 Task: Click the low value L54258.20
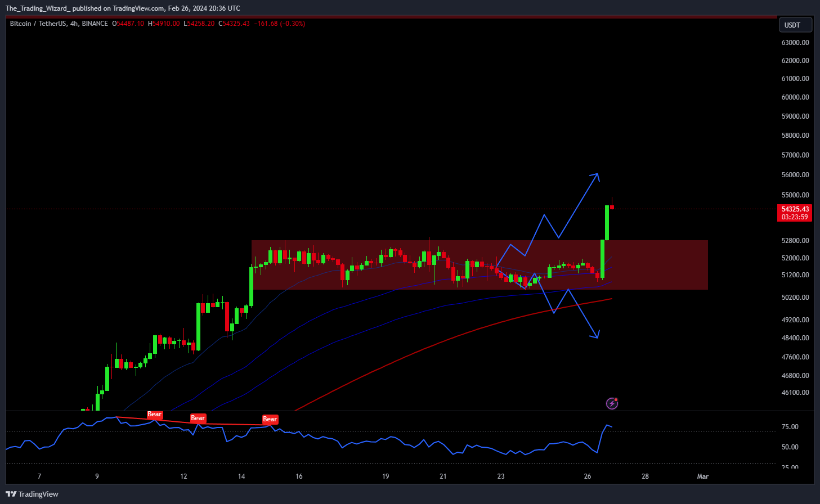[199, 24]
